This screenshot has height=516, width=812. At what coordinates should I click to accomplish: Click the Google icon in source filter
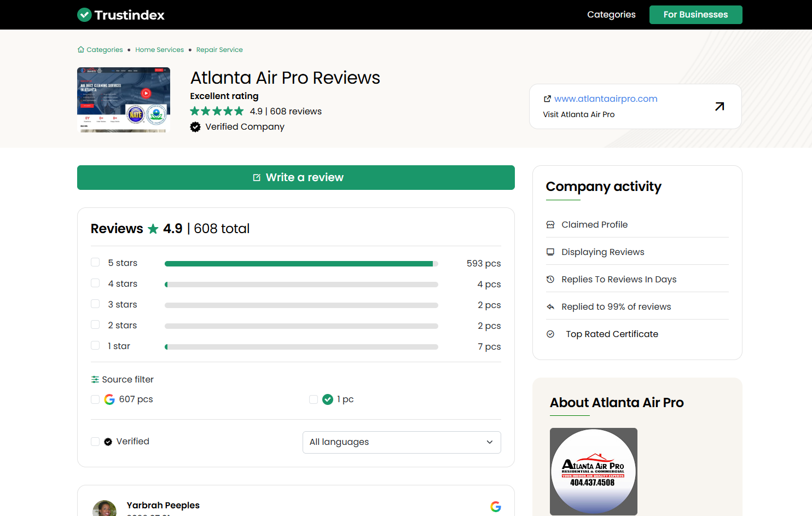click(x=109, y=399)
